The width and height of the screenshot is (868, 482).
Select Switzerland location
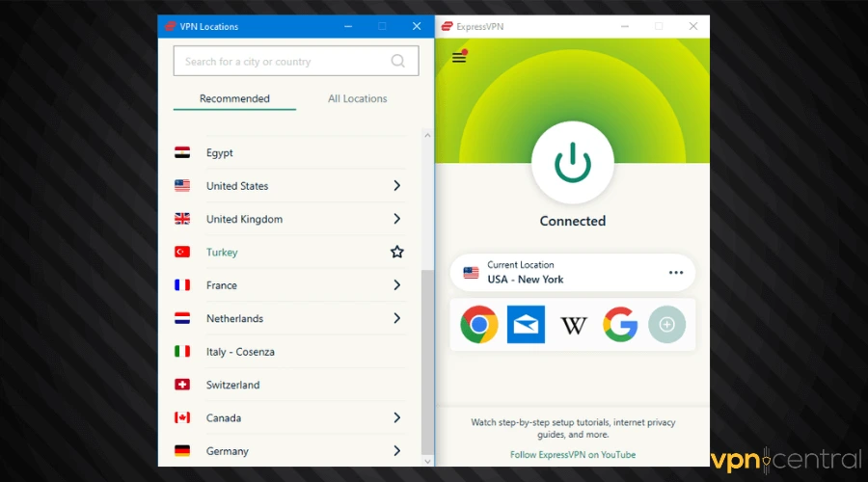click(x=232, y=385)
